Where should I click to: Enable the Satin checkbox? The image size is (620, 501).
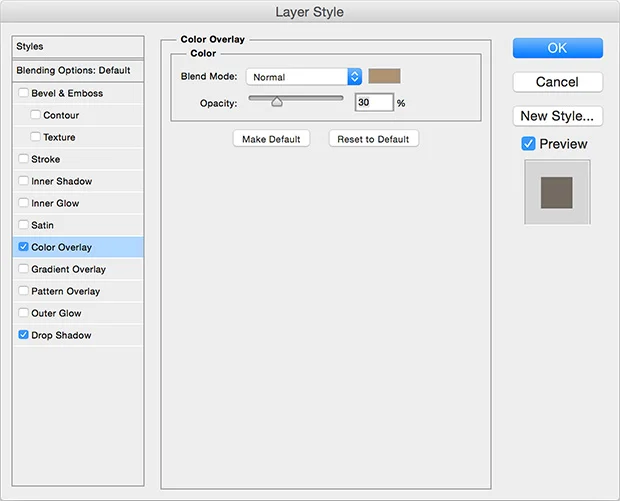(x=23, y=225)
